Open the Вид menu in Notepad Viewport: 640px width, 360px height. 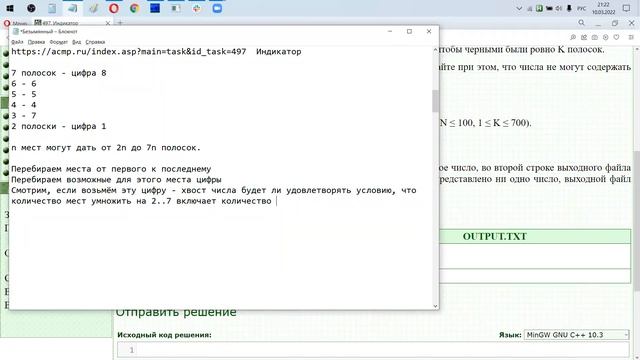(x=76, y=42)
